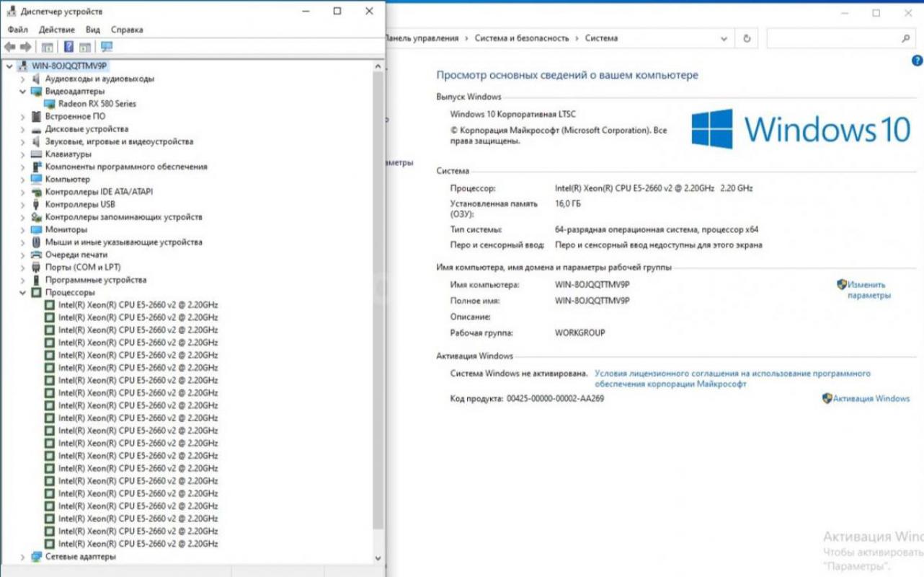Click the product code 00425-00000-00002-AA269 text
This screenshot has width=924, height=577.
[x=555, y=398]
